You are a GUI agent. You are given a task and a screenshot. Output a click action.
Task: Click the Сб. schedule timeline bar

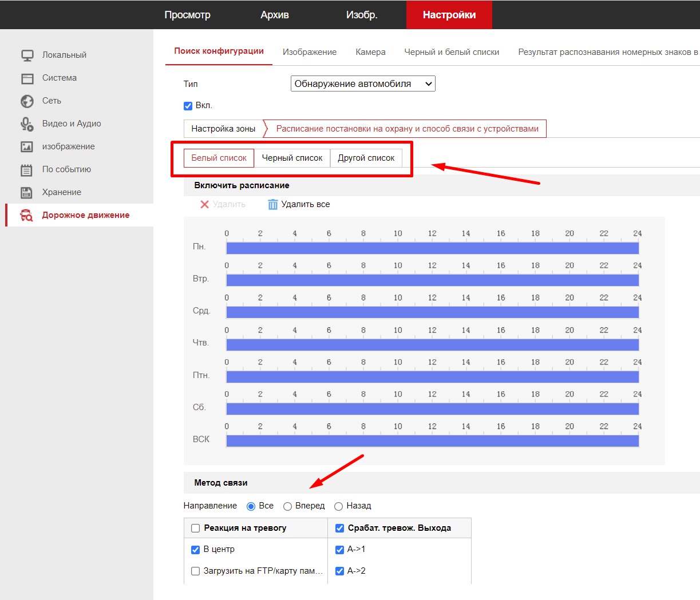[432, 408]
